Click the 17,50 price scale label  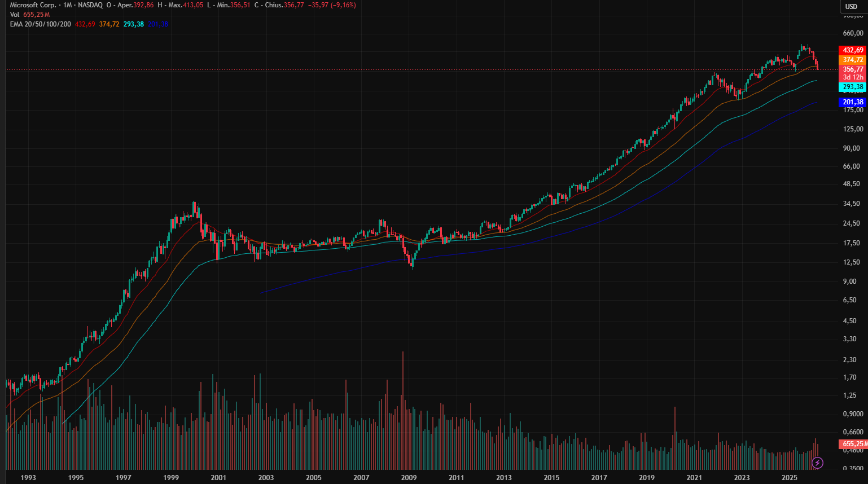[852, 243]
